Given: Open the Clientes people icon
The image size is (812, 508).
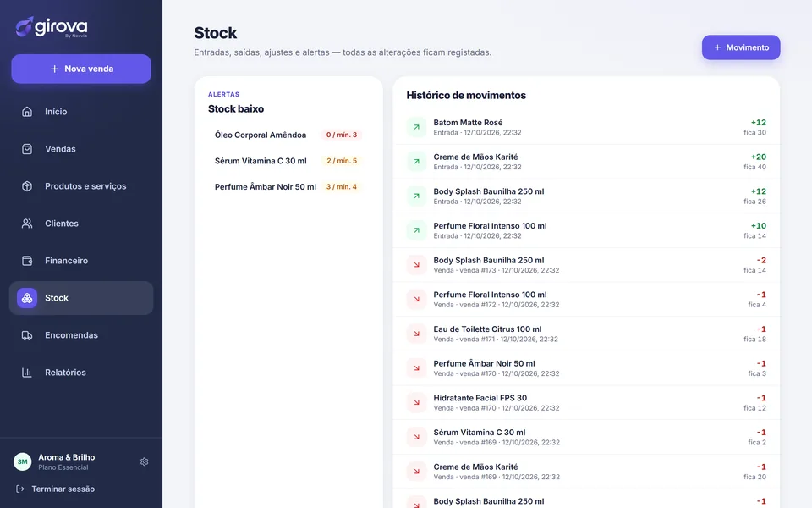Looking at the screenshot, I should pyautogui.click(x=27, y=224).
